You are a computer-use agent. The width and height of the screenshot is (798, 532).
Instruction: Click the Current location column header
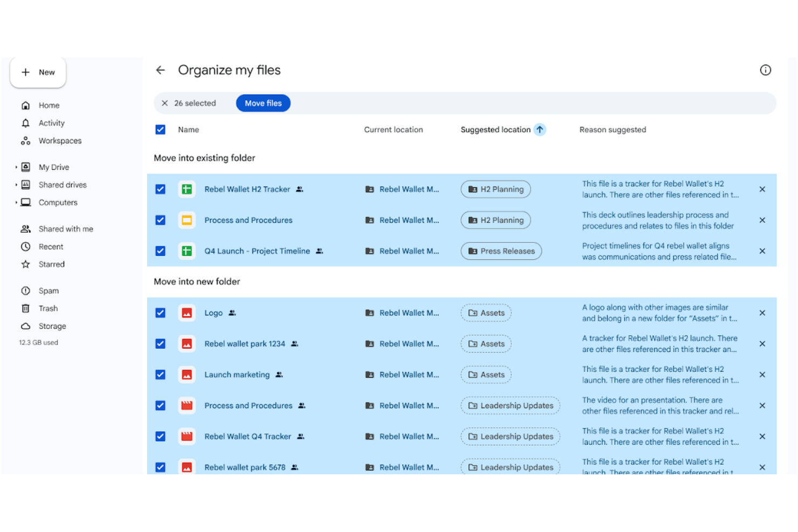pos(394,129)
